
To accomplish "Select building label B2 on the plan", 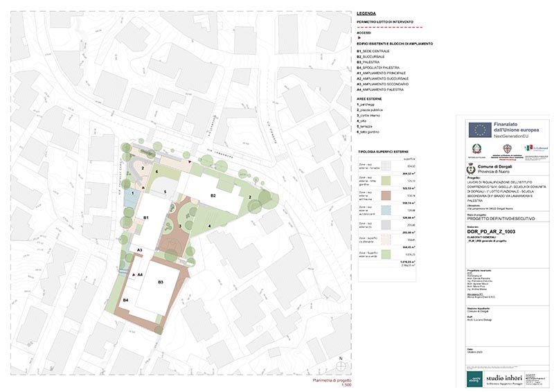I will point(214,197).
